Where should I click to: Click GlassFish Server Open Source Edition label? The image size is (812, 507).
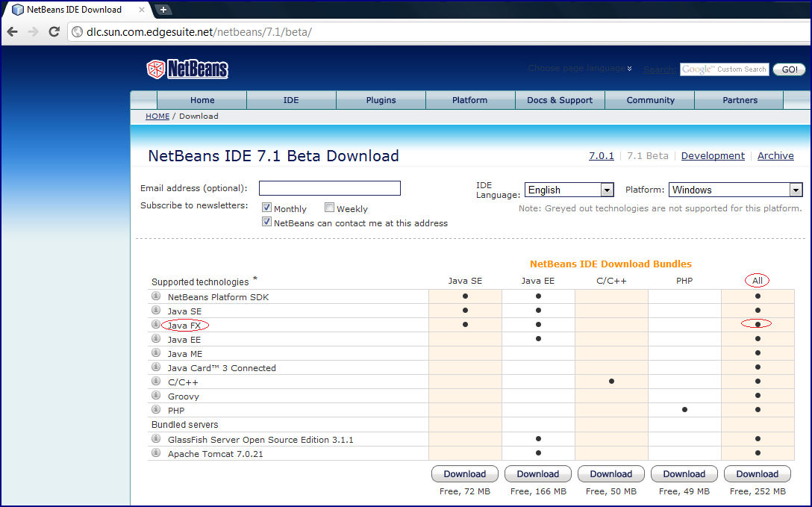260,440
